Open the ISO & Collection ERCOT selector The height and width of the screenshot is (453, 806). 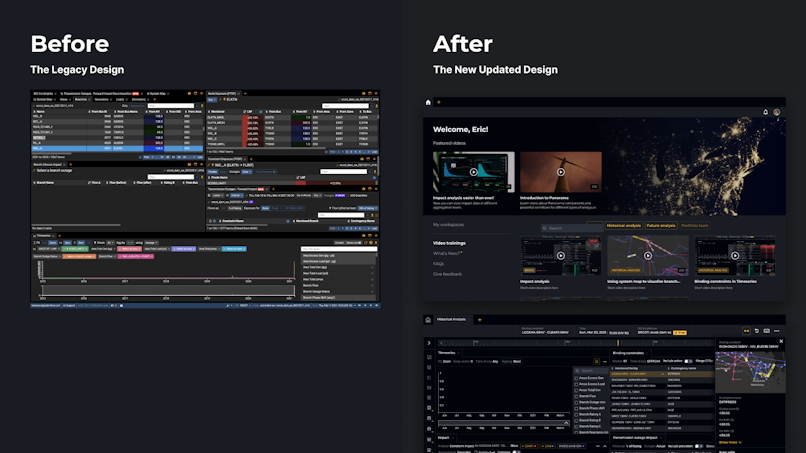tap(662, 331)
